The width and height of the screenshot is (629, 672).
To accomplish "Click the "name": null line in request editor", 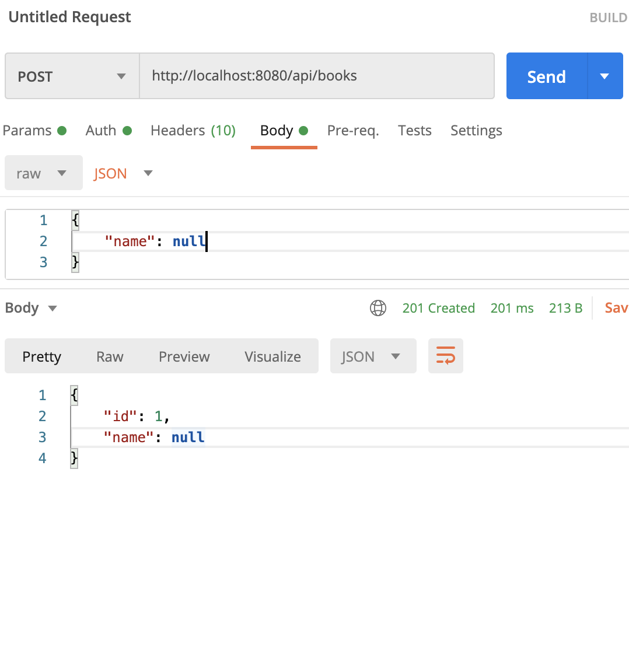I will pyautogui.click(x=350, y=241).
